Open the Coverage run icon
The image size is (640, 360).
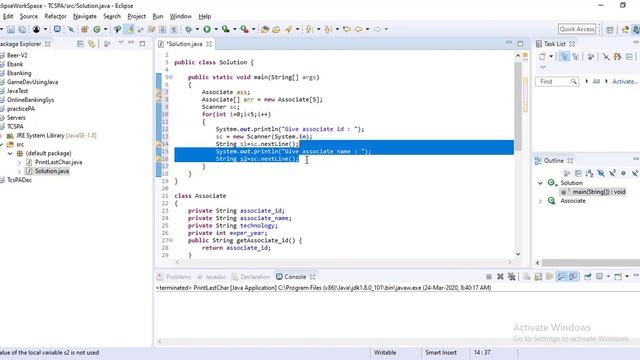click(226, 29)
